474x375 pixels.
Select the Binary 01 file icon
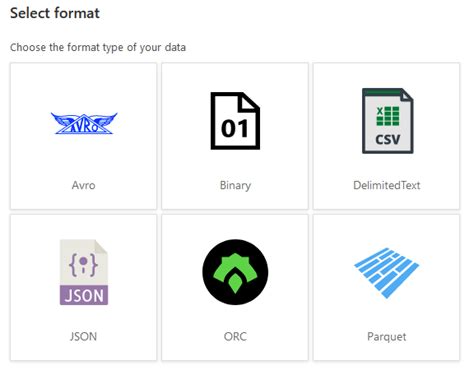[x=235, y=121]
